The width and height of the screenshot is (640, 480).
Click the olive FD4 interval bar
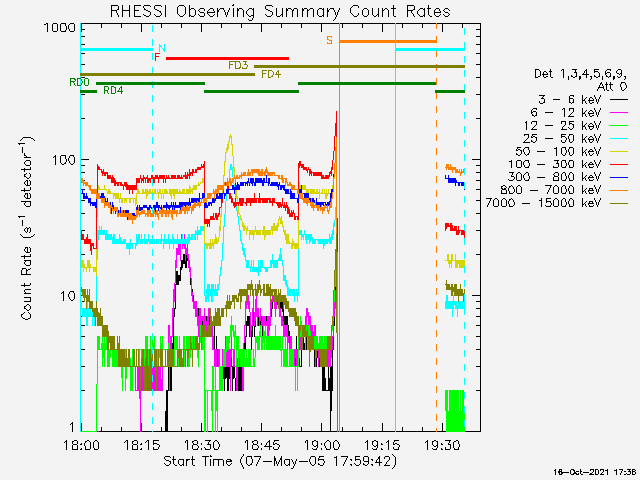coord(168,75)
